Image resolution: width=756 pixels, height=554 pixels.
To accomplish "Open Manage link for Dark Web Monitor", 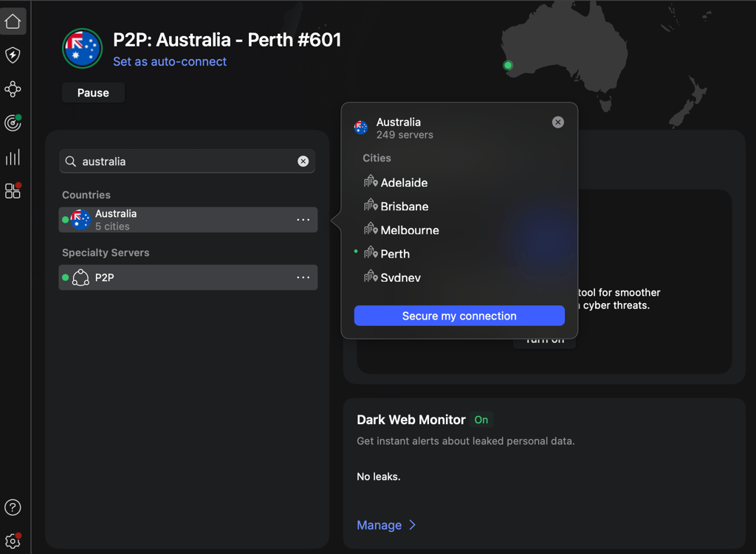I will [379, 525].
